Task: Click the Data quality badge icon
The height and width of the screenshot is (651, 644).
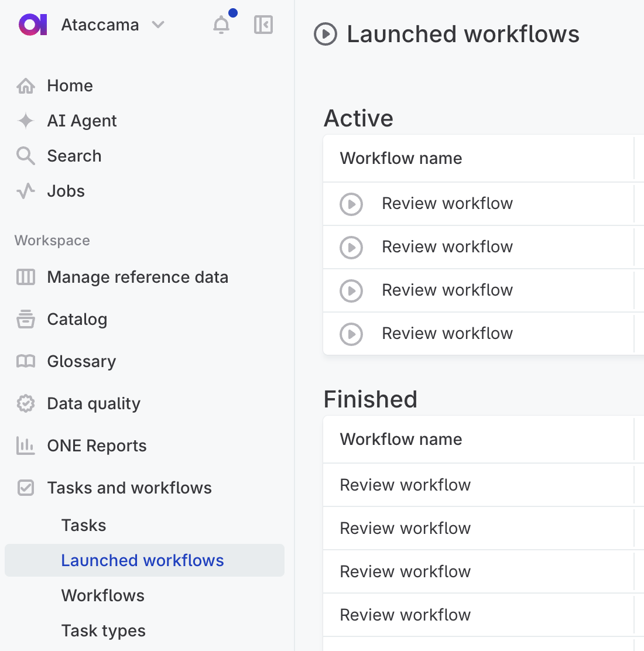Action: (26, 403)
